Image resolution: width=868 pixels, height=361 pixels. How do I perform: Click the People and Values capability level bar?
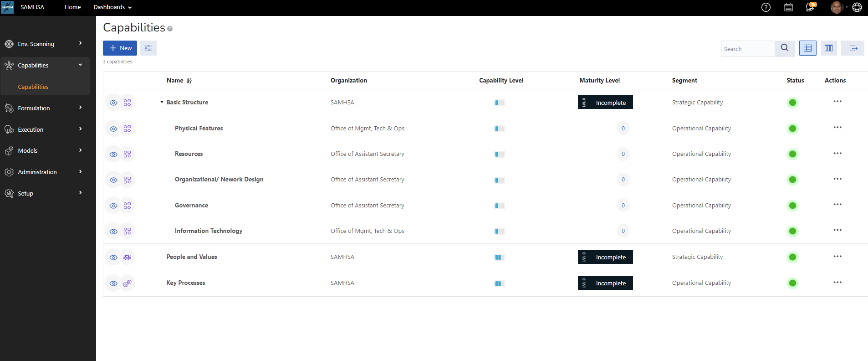[500, 257]
